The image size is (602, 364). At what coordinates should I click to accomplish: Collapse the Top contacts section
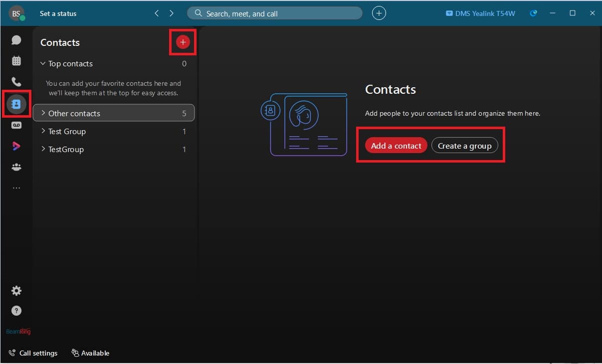[x=114, y=64]
